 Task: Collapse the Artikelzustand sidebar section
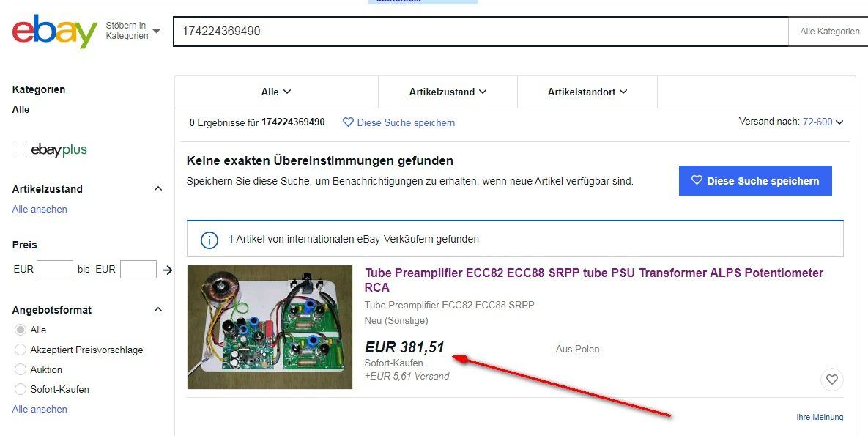(x=157, y=189)
